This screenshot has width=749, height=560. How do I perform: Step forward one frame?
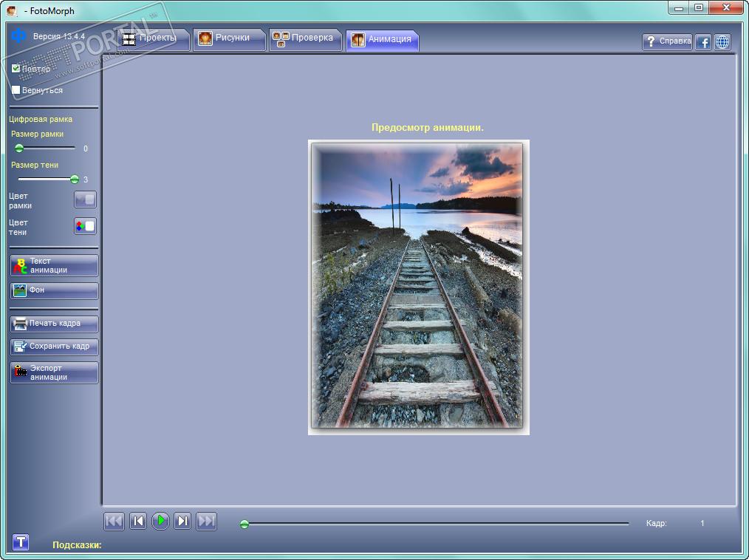182,521
